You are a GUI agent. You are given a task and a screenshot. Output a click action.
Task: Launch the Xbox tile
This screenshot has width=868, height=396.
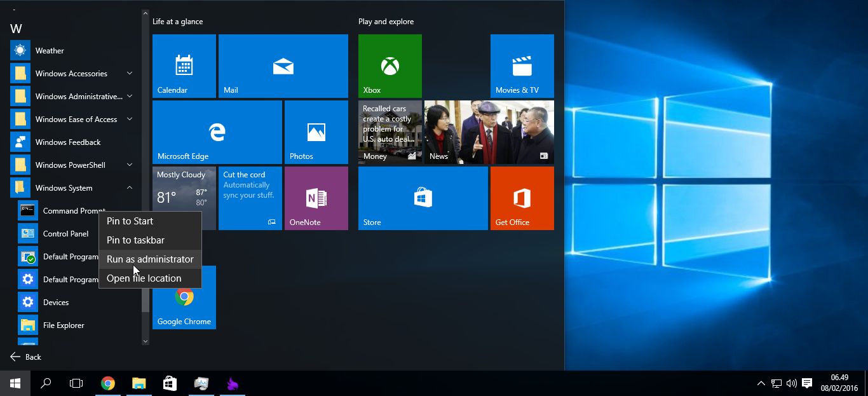(x=390, y=66)
